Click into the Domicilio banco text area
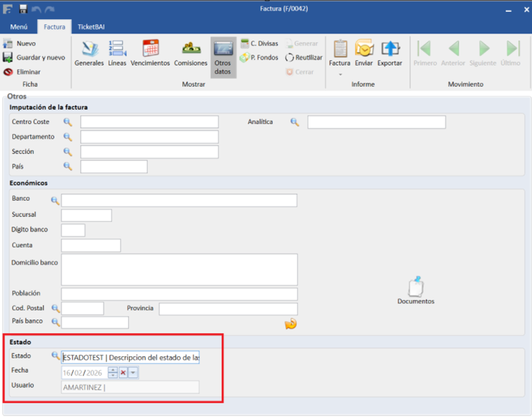The image size is (532, 418). (179, 270)
